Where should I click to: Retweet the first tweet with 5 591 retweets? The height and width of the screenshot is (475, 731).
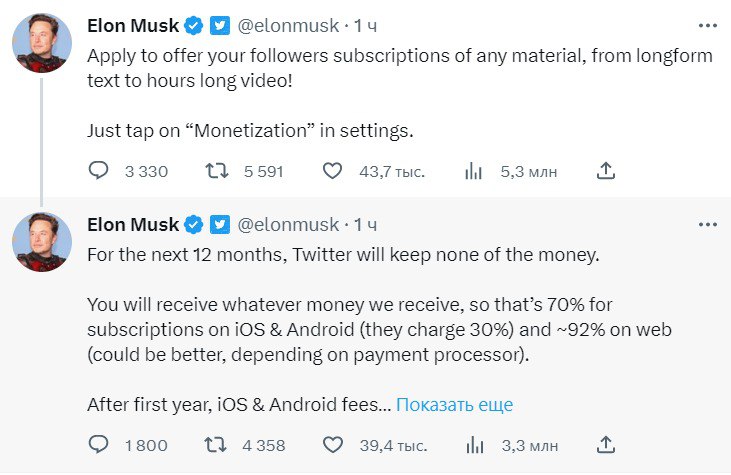tap(214, 171)
